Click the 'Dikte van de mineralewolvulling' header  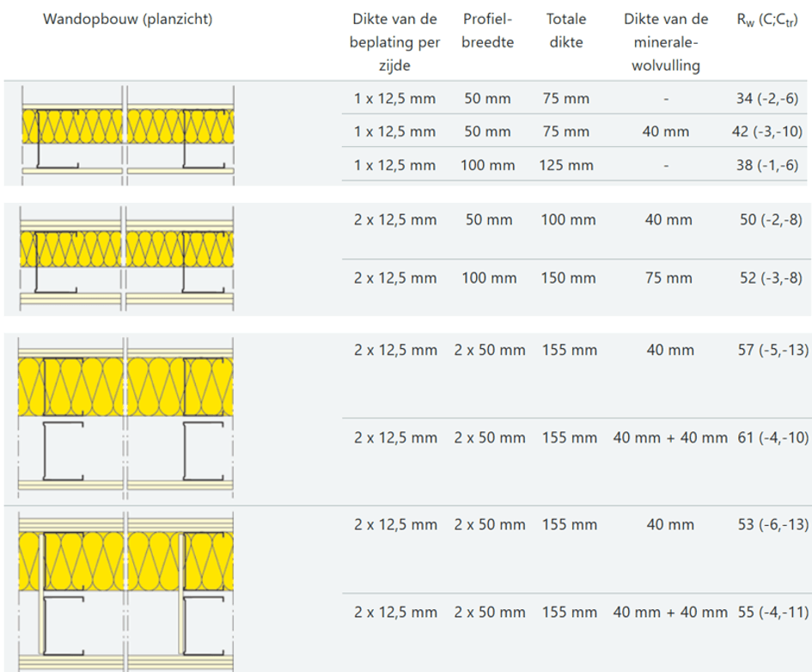tap(666, 42)
